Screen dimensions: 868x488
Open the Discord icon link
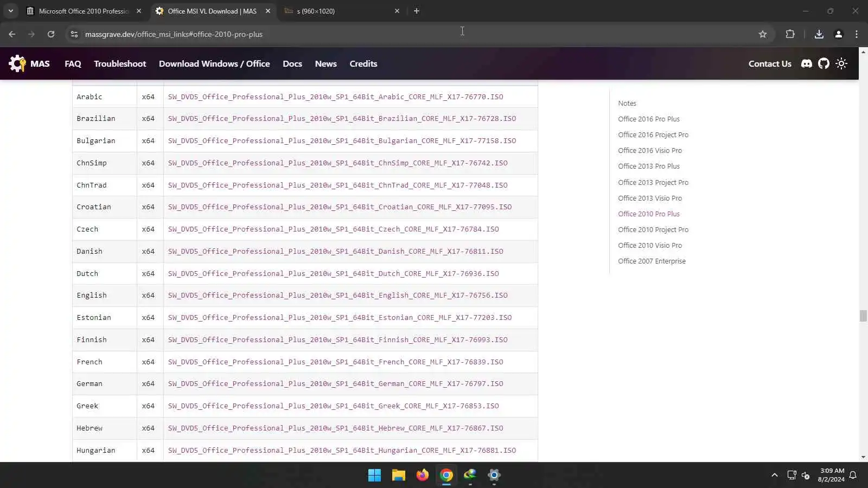pos(807,63)
